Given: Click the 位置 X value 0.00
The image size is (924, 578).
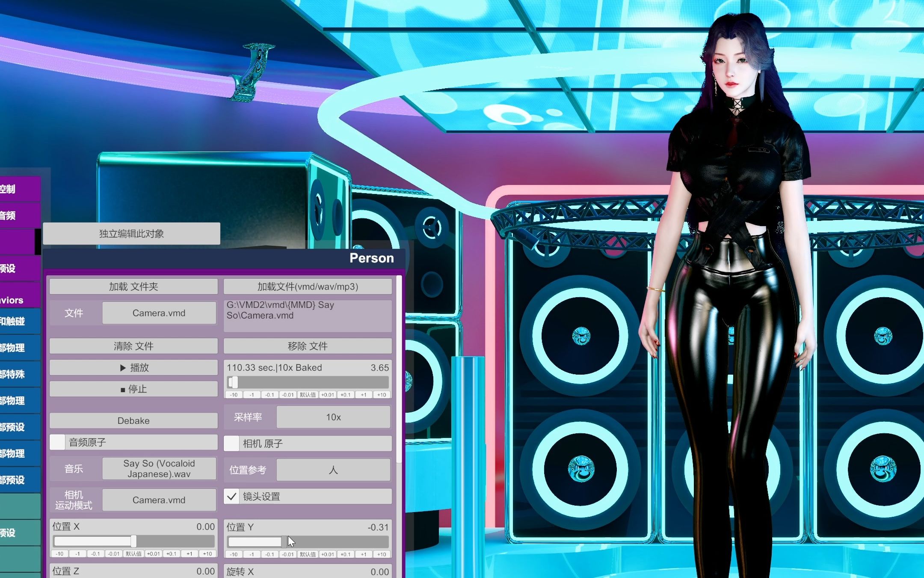Looking at the screenshot, I should pyautogui.click(x=206, y=527).
